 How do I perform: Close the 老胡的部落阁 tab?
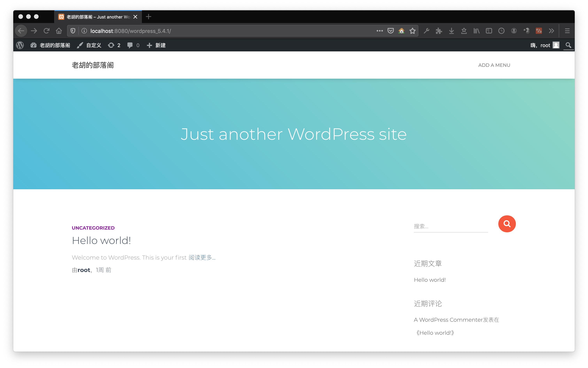(x=135, y=17)
